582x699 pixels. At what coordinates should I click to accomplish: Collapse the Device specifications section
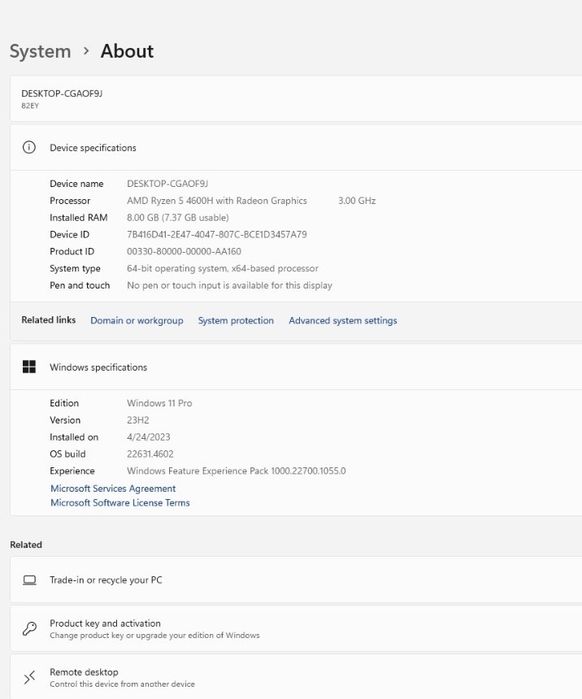pyautogui.click(x=296, y=148)
